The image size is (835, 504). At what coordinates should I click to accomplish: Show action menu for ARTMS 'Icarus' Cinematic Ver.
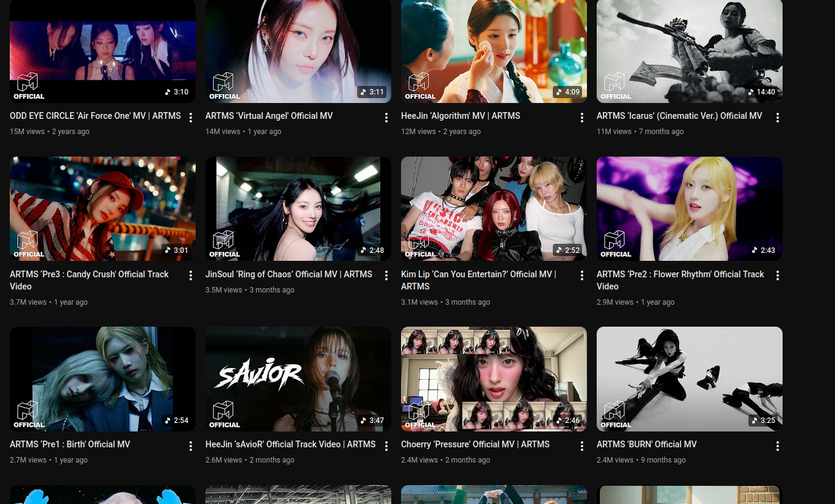[x=778, y=118]
